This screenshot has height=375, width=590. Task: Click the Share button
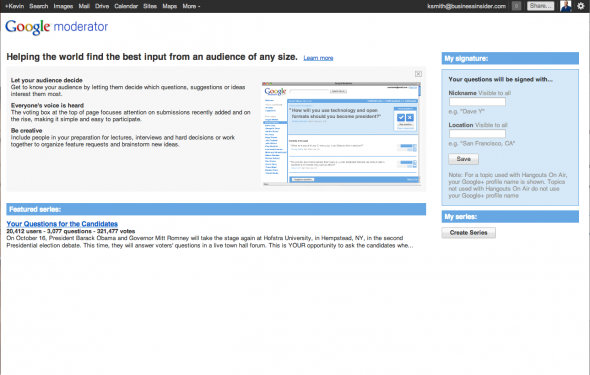(x=541, y=6)
